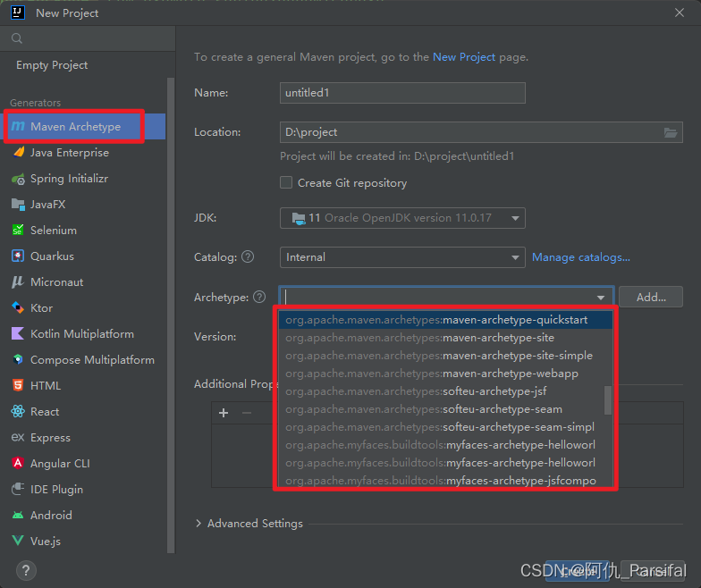The width and height of the screenshot is (701, 588).
Task: Click the Express ex icon
Action: click(18, 438)
